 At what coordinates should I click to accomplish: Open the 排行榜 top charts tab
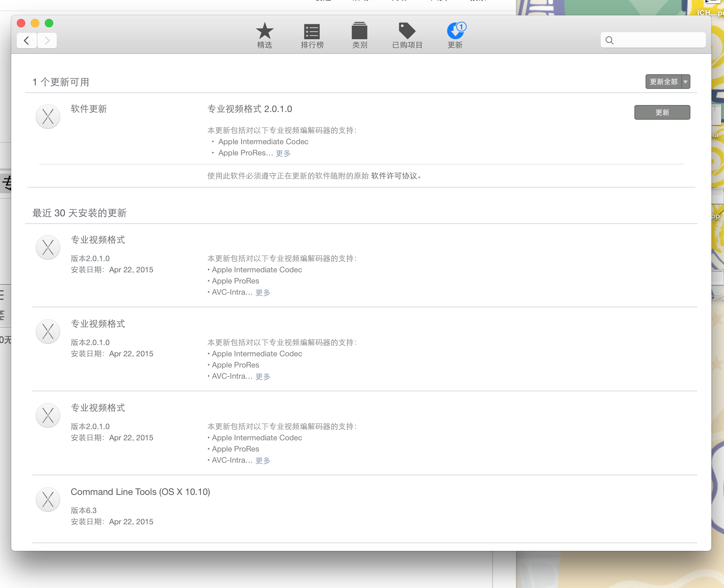click(312, 35)
